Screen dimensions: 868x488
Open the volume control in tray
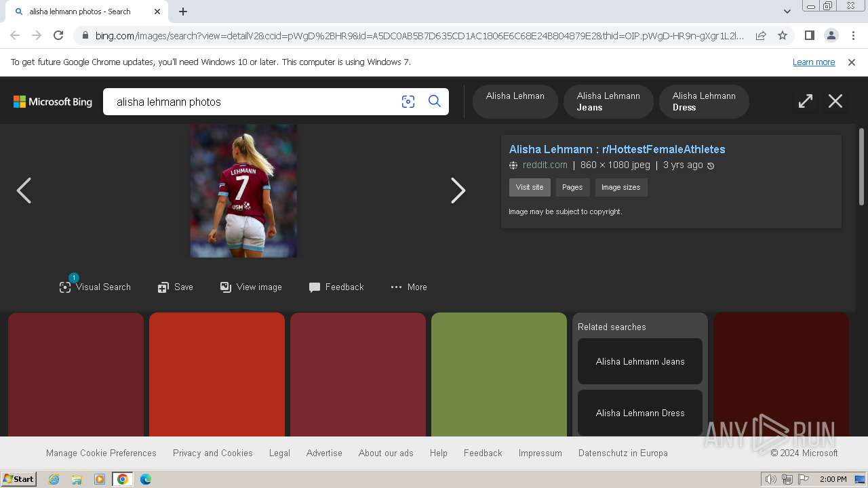pos(771,479)
